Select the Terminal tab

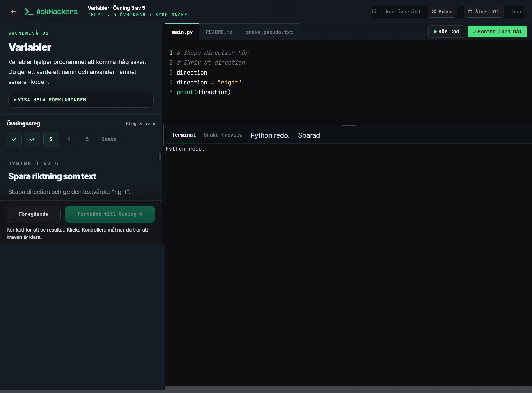coord(184,135)
